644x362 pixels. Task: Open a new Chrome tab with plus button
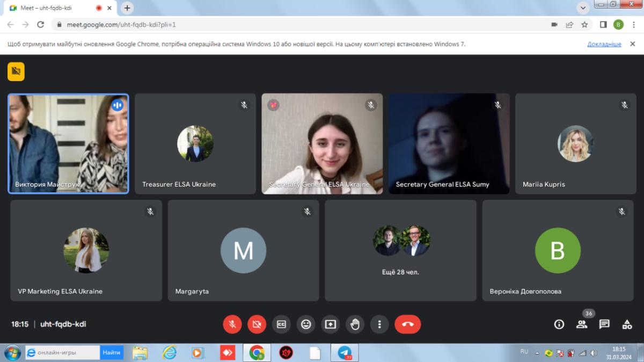click(x=127, y=8)
